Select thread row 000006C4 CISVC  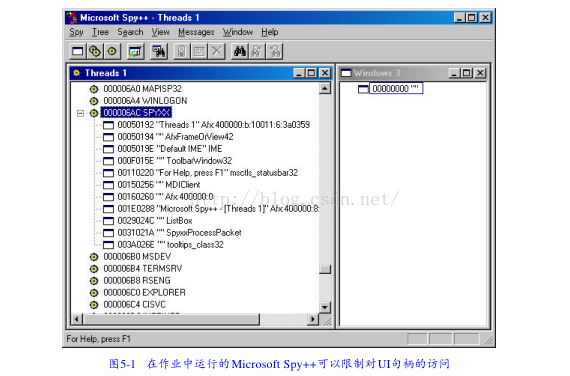(135, 305)
